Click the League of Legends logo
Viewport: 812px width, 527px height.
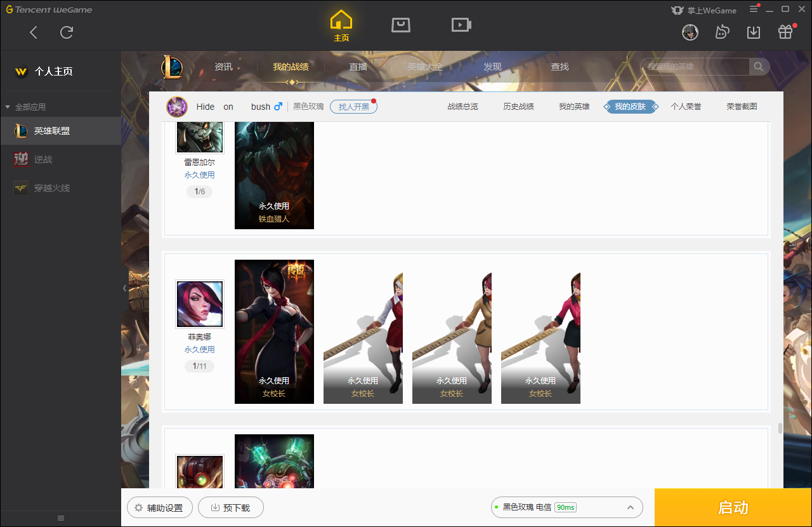pos(171,67)
